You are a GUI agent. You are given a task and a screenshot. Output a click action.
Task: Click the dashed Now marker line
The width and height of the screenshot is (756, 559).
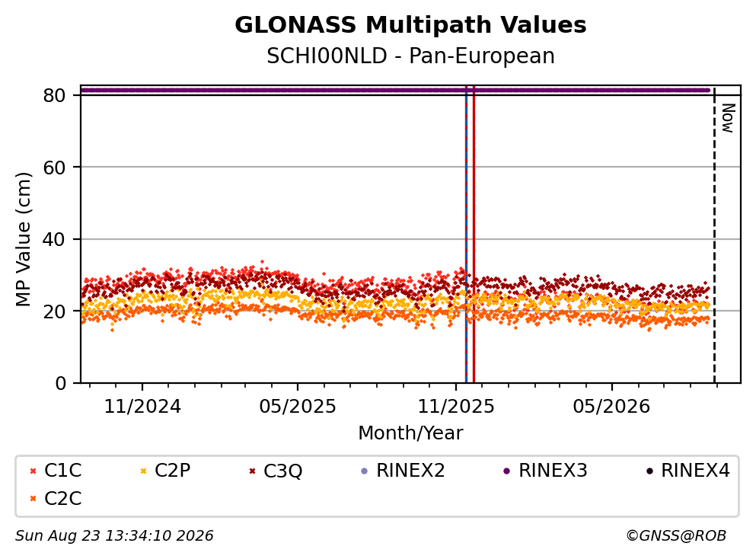pos(714,236)
